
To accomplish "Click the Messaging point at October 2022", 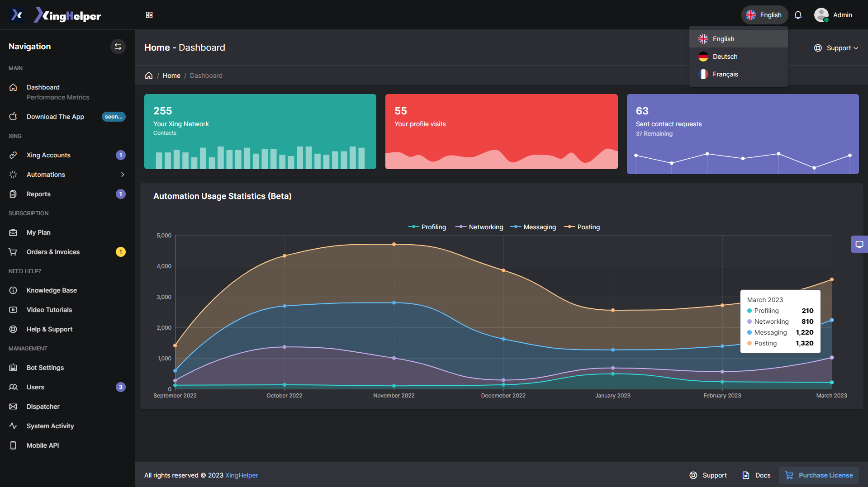I will (285, 306).
